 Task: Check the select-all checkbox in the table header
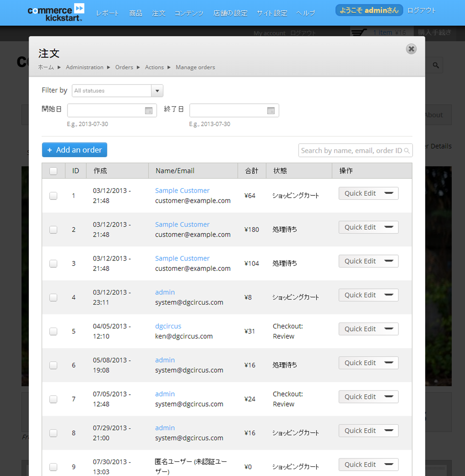pyautogui.click(x=53, y=170)
